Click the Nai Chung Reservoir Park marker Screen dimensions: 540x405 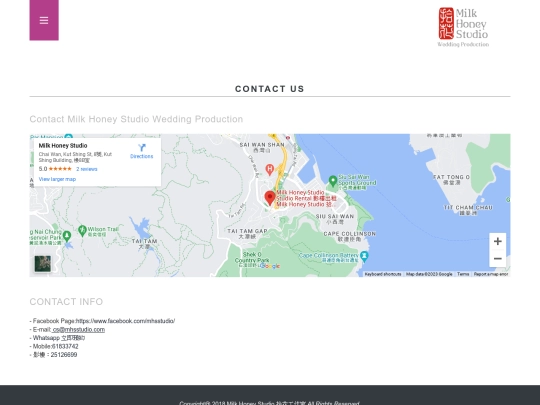pos(67,236)
